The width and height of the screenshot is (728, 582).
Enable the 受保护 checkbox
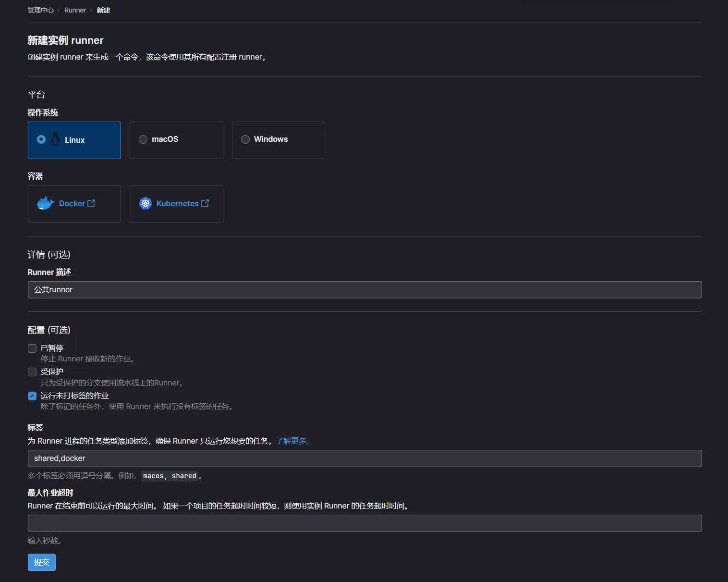pyautogui.click(x=32, y=372)
